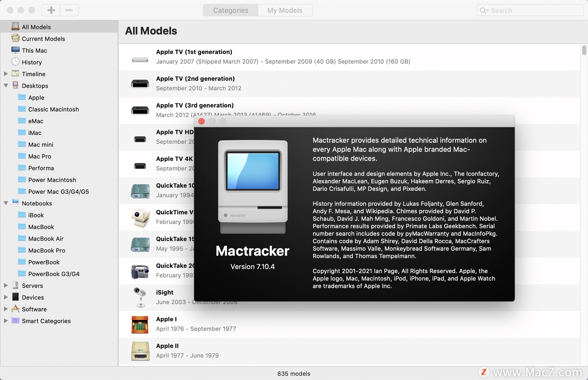588x380 pixels.
Task: Open the History clock icon
Action: pos(15,62)
